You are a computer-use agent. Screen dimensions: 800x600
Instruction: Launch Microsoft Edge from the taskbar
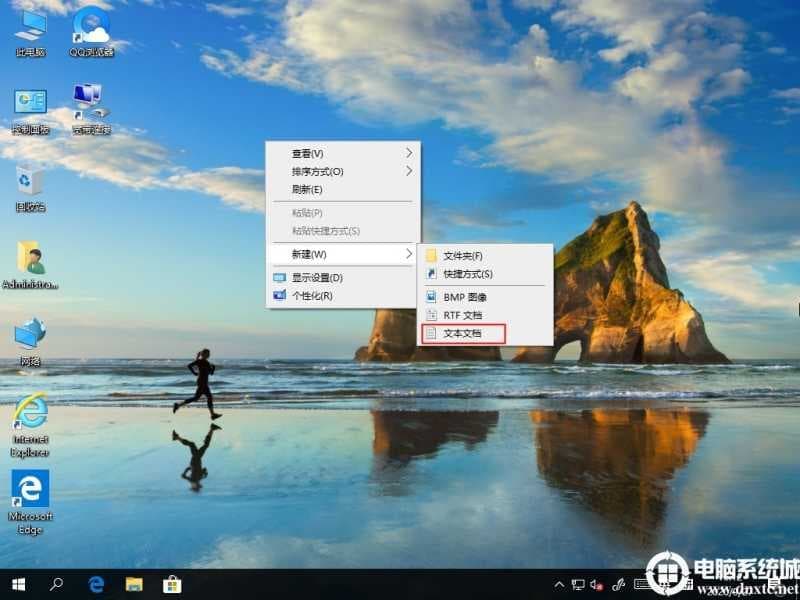coord(97,586)
